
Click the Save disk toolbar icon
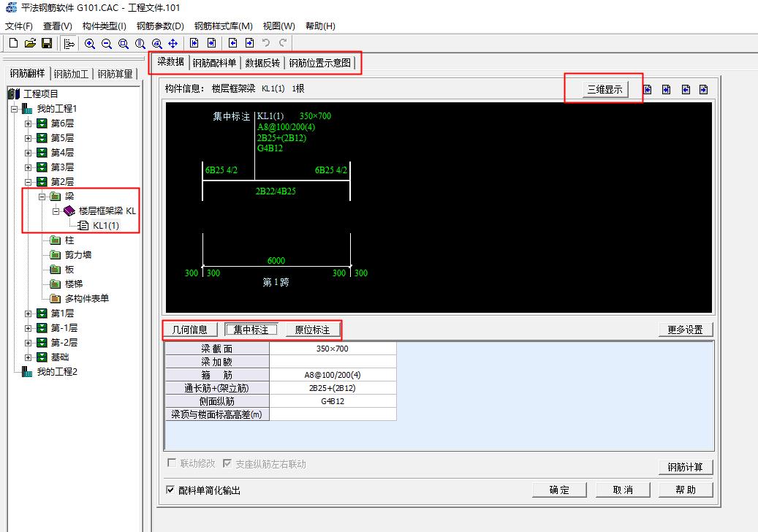click(x=46, y=44)
